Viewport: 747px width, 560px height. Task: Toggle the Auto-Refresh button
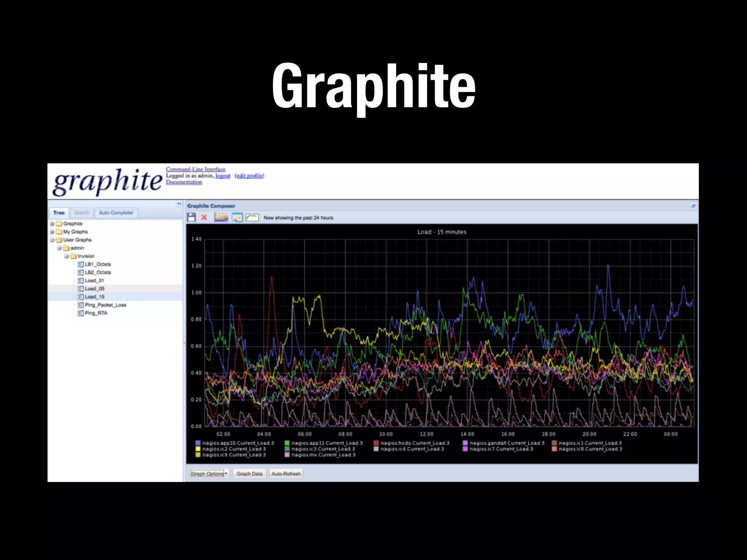286,474
